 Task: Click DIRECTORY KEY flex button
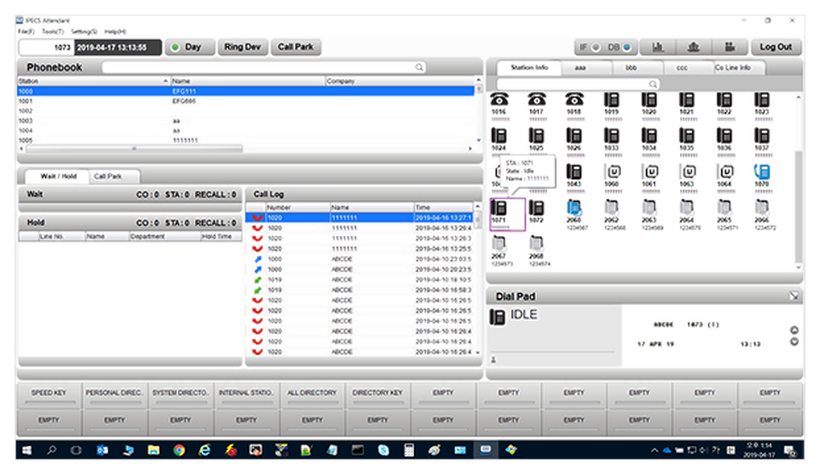378,395
